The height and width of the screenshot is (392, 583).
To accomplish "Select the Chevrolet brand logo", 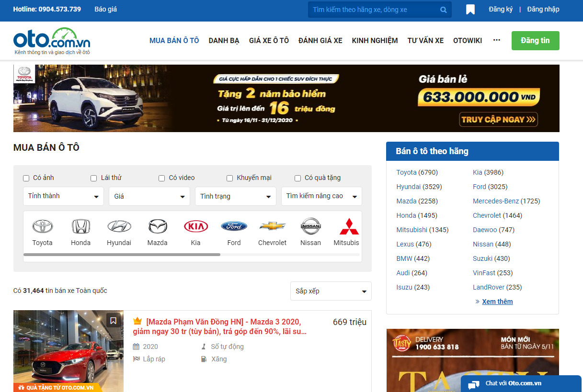I will tap(272, 226).
